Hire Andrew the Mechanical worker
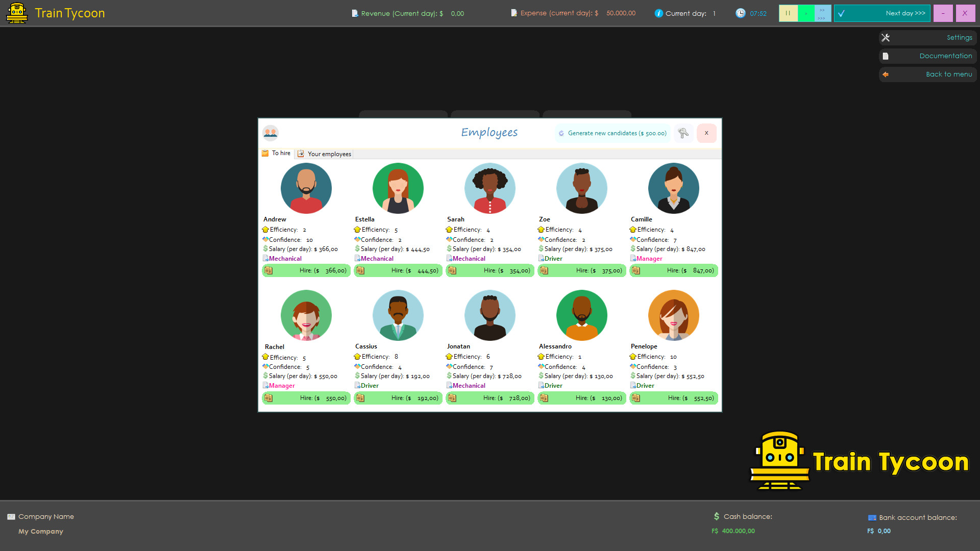 [x=306, y=270]
